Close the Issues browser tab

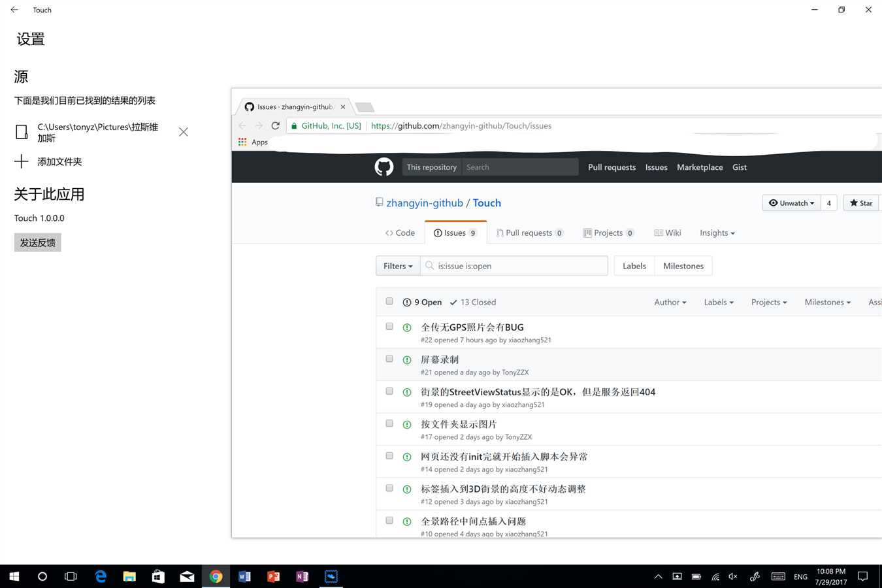pos(343,106)
